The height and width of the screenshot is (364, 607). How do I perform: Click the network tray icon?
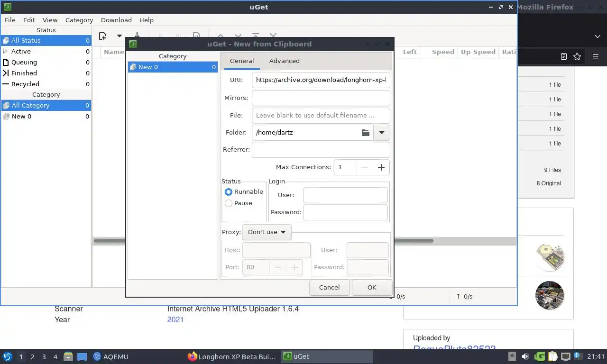566,356
